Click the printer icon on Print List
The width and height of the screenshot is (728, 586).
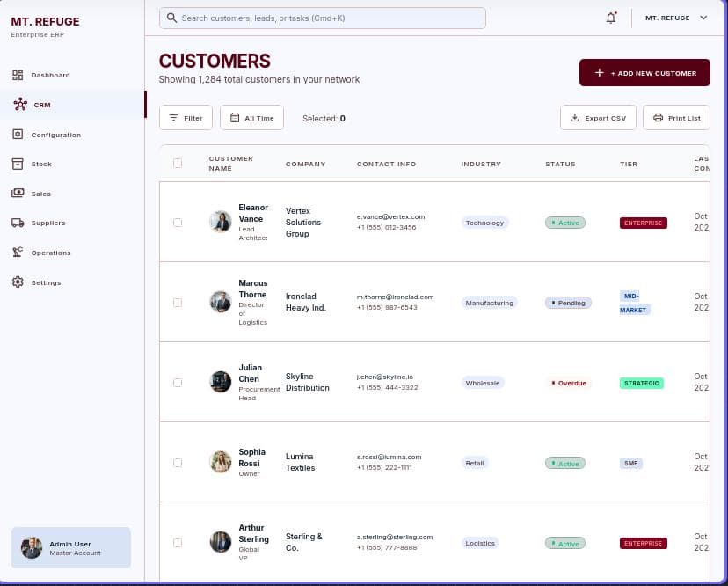coord(658,118)
